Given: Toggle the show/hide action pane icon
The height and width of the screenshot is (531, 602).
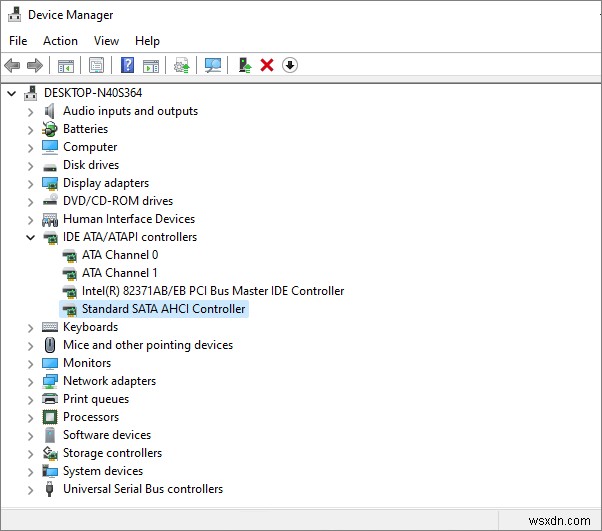Looking at the screenshot, I should pyautogui.click(x=151, y=65).
